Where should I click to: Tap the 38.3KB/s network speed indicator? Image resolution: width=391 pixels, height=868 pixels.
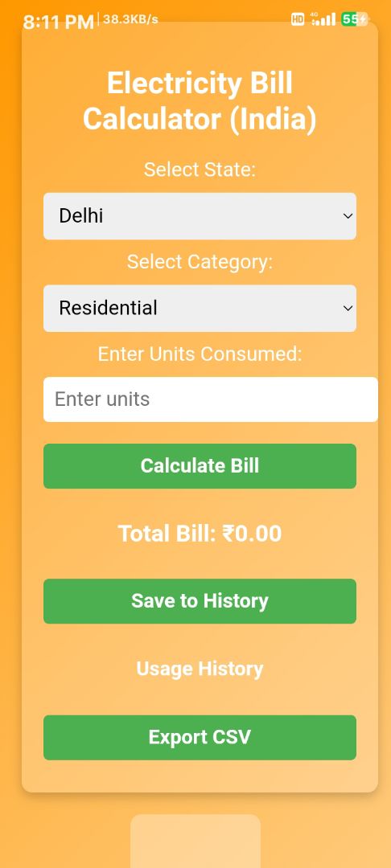click(130, 19)
